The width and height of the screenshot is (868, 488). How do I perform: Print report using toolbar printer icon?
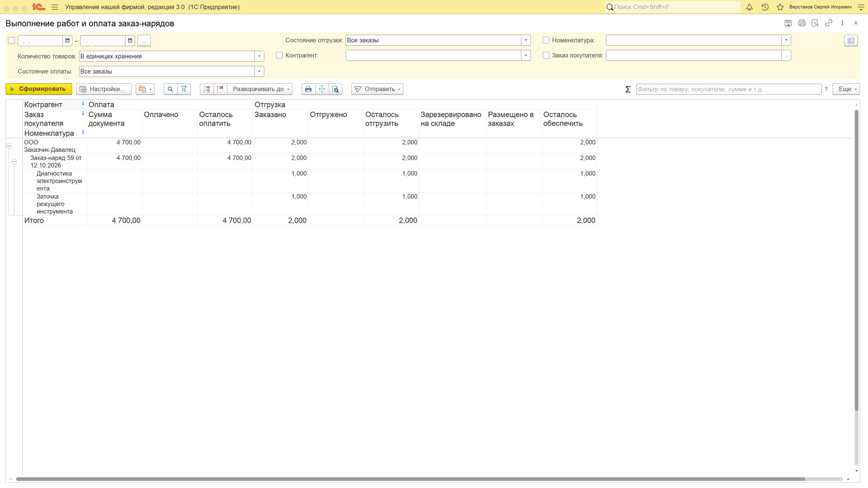tap(308, 89)
